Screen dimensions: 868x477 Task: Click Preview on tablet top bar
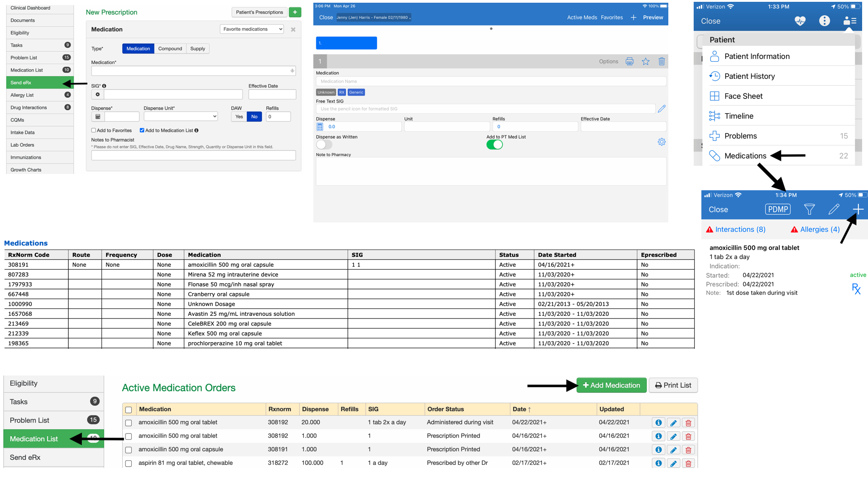pyautogui.click(x=653, y=18)
